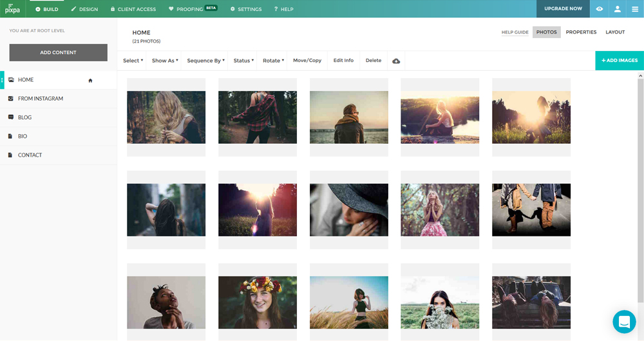Click Move/Copy in the toolbar
The height and width of the screenshot is (341, 644).
307,61
